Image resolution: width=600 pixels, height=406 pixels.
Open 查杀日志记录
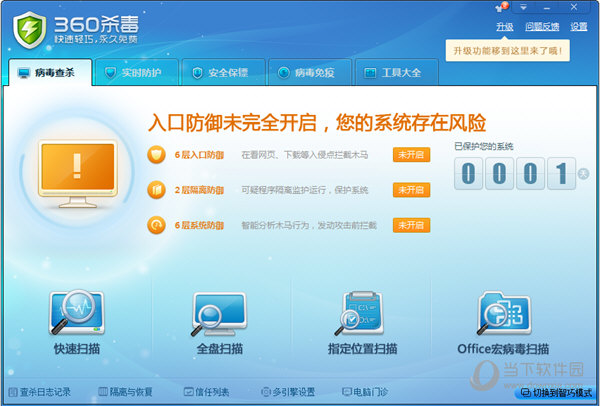(x=40, y=392)
